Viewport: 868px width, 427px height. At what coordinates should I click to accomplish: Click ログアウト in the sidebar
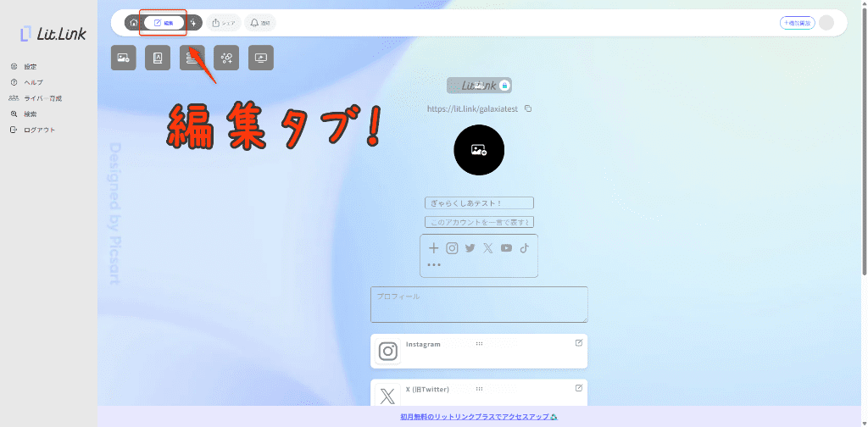(x=39, y=130)
